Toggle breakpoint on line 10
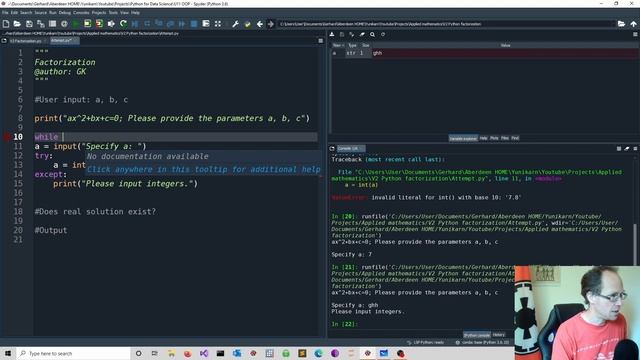 click(x=7, y=137)
